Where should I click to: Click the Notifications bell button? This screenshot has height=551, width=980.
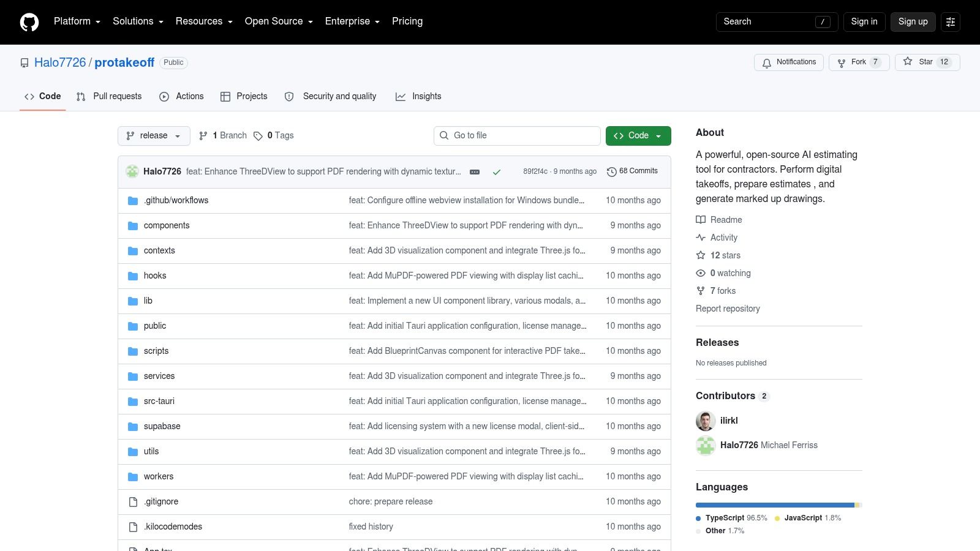tap(789, 62)
